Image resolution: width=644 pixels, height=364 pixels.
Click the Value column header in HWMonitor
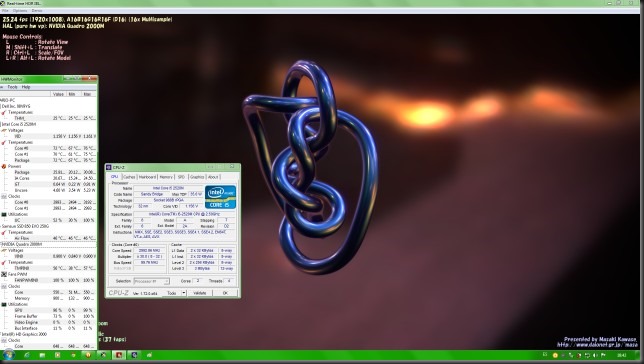pos(58,94)
